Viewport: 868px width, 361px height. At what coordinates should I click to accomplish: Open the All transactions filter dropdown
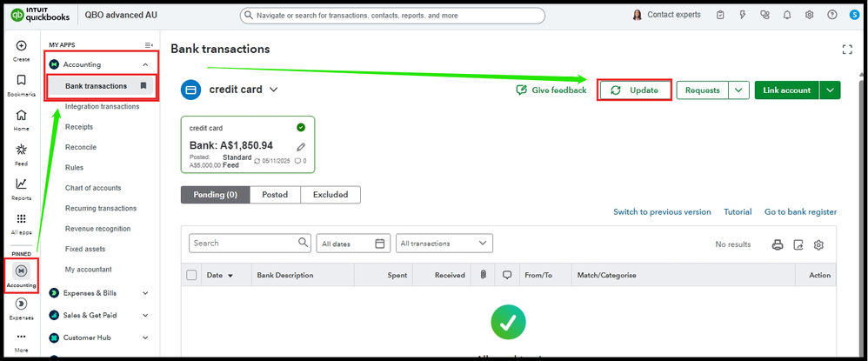(444, 243)
